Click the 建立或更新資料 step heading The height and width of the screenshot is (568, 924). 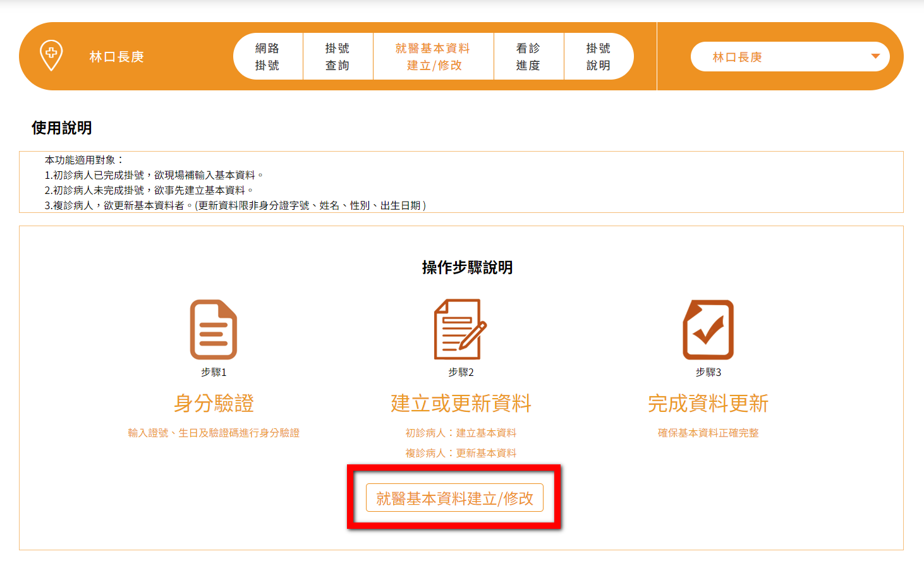[x=461, y=403]
